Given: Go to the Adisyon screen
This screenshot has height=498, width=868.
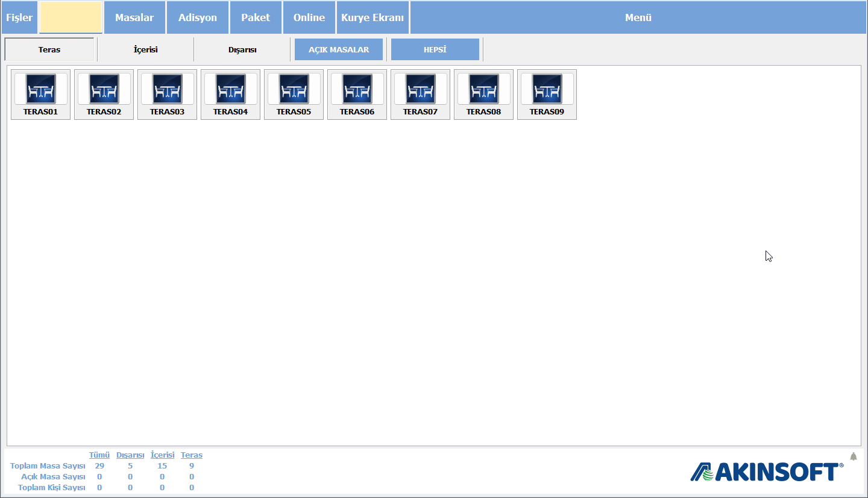Looking at the screenshot, I should click(198, 17).
